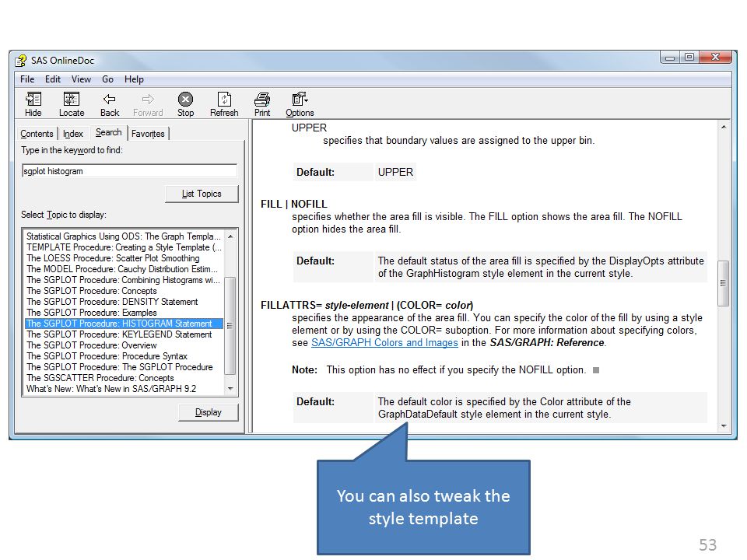
Task: Maximize the SAS OnlineDoc window
Action: [x=689, y=58]
